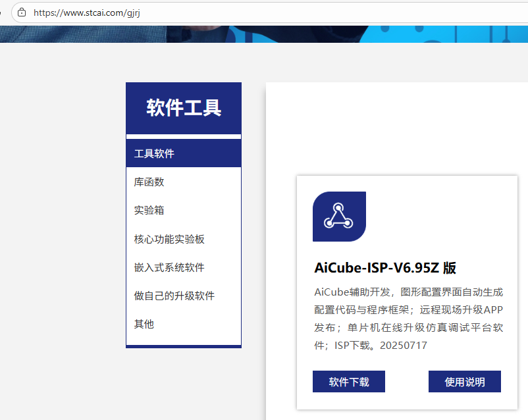528x420 pixels.
Task: Select the 工具软件 sidebar item
Action: (184, 153)
